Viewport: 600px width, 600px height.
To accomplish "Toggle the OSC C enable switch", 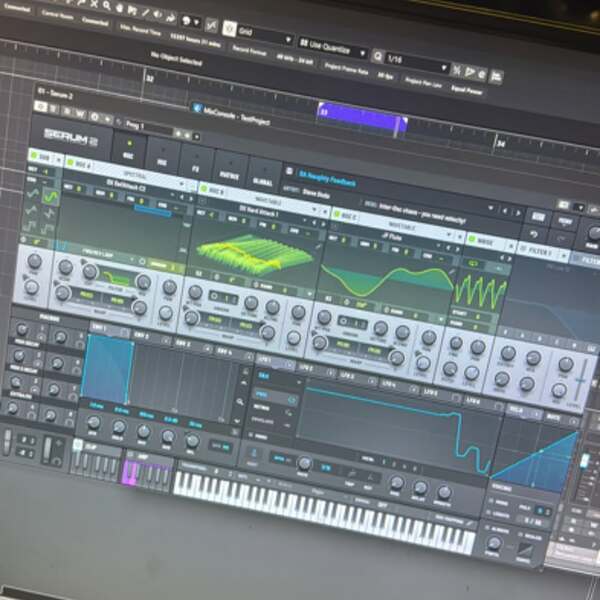I will click(337, 214).
